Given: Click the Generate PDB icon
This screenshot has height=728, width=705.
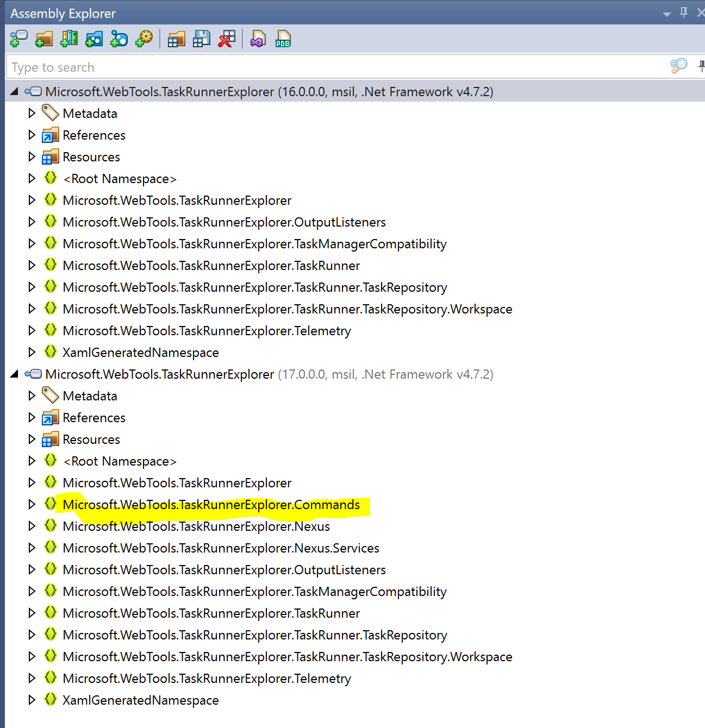Looking at the screenshot, I should click(x=283, y=39).
